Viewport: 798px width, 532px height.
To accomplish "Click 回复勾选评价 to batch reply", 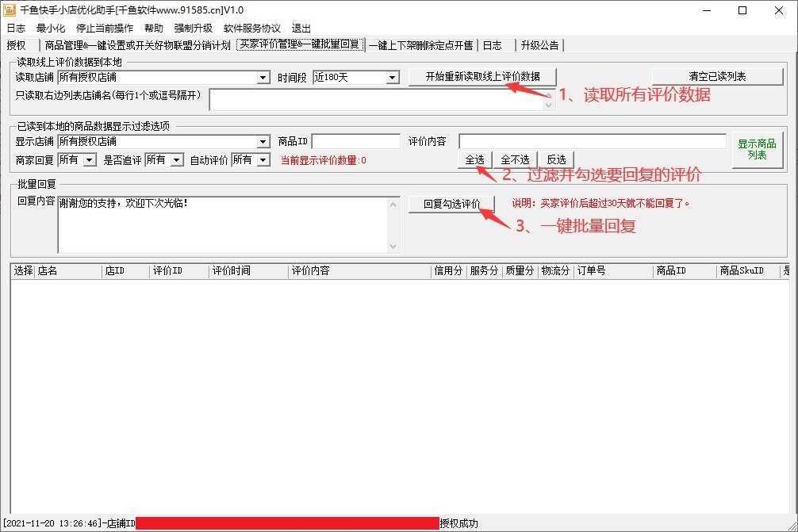I will (x=451, y=204).
